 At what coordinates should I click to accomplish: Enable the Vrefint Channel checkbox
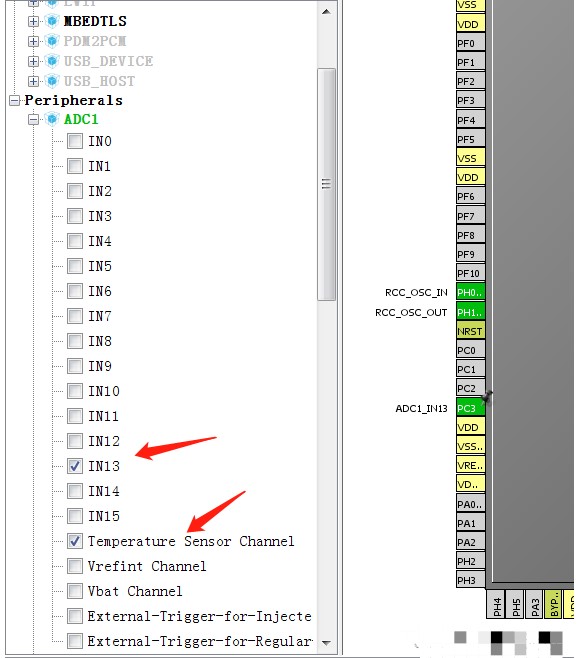(75, 566)
